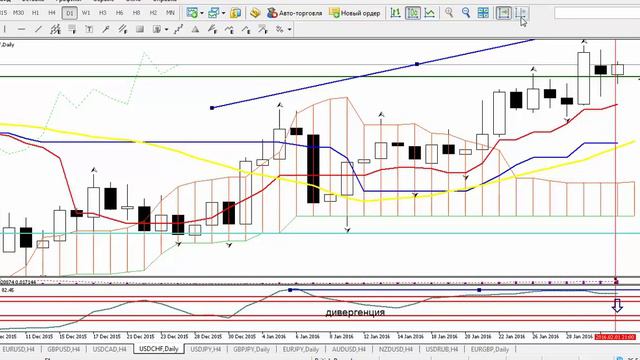Expand the shapes tool dropdown arrow
Viewport: 640px width, 360px height.
166,29
